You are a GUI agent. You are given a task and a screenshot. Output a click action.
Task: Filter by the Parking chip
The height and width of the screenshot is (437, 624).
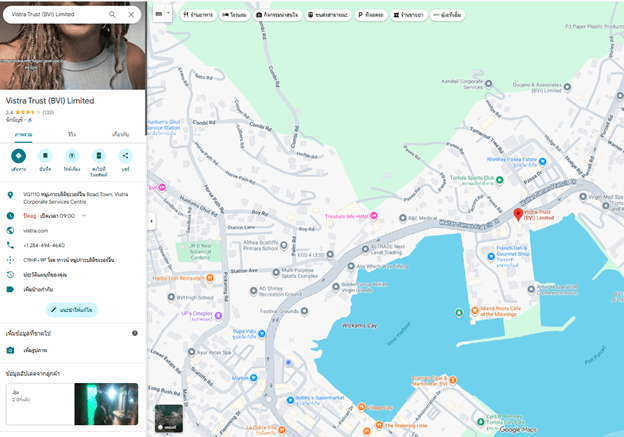click(x=370, y=15)
